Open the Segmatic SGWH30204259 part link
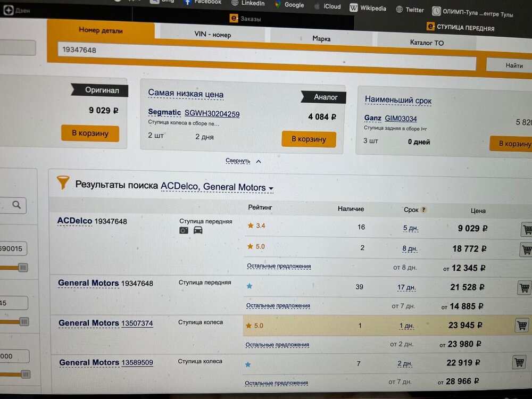Screen dimensions: 532x399 212,113
